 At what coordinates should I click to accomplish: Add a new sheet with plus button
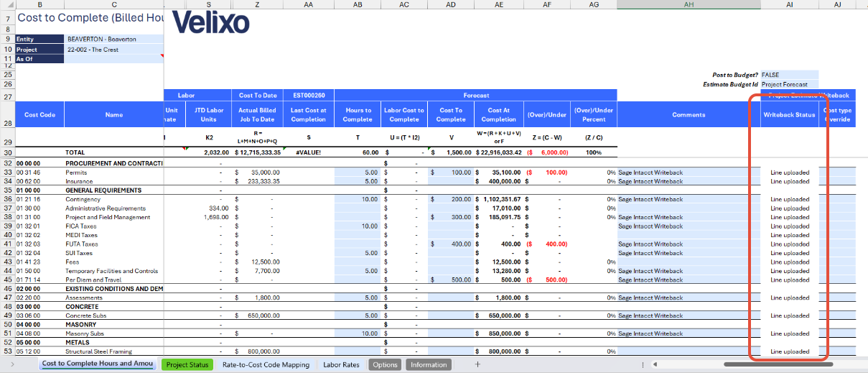pyautogui.click(x=477, y=364)
